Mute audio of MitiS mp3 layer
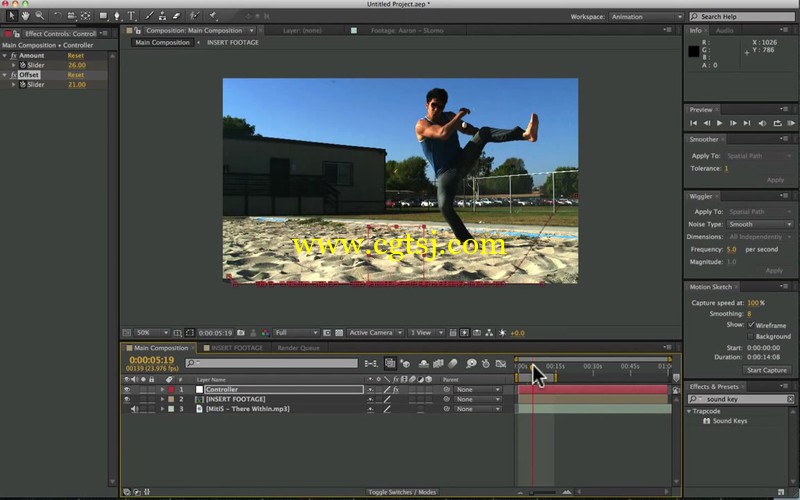800x500 pixels. click(134, 409)
